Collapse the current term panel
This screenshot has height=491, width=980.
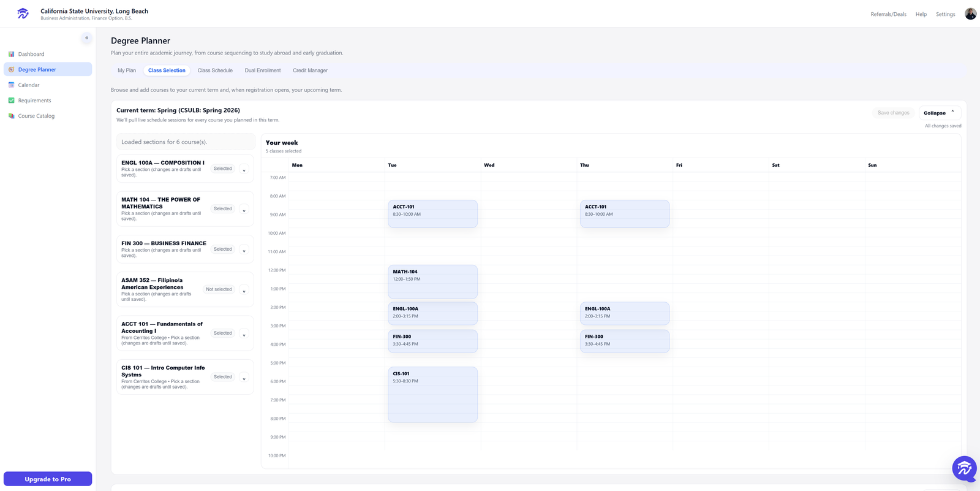point(940,113)
